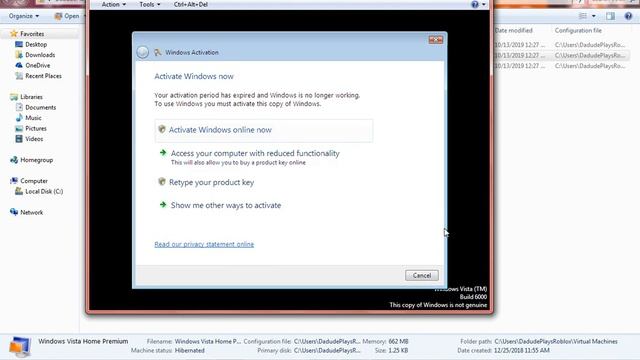Click the Folder path value in details pane
Screen dimensions: 640x360
click(556, 341)
